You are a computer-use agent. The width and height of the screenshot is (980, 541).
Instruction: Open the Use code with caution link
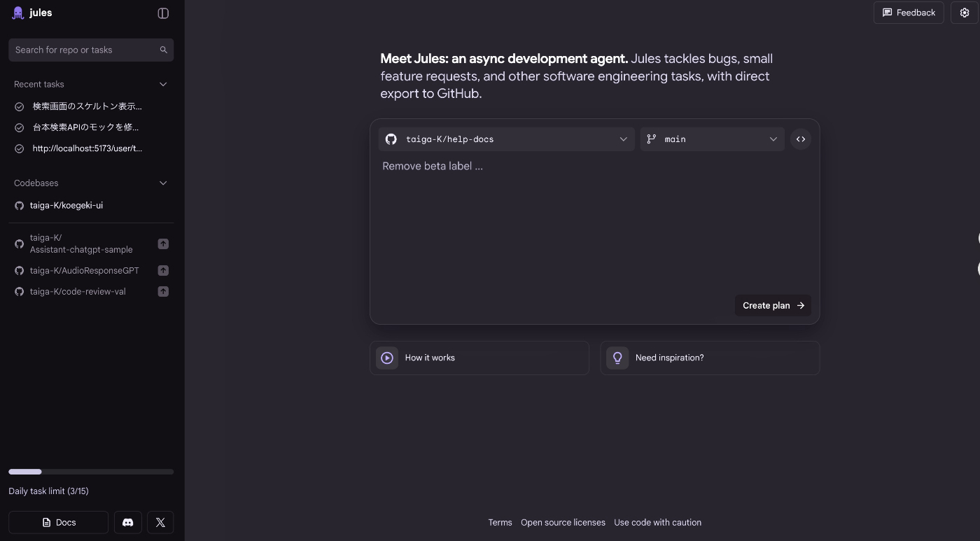point(657,522)
